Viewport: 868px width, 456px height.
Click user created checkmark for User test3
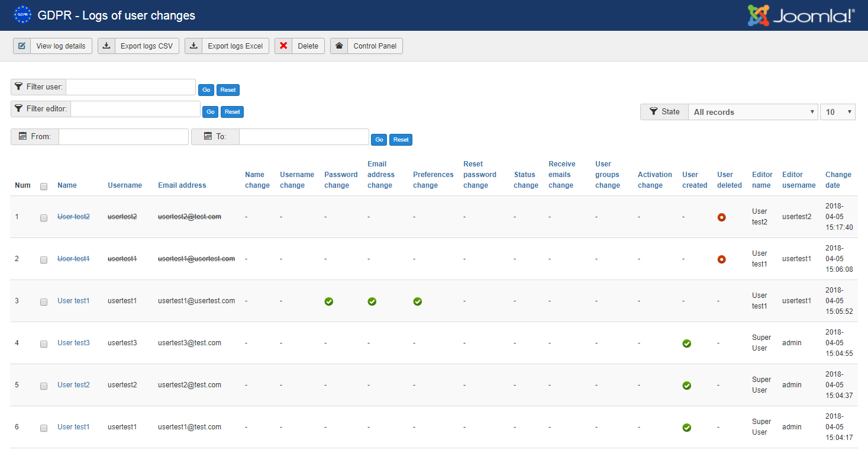pyautogui.click(x=686, y=343)
